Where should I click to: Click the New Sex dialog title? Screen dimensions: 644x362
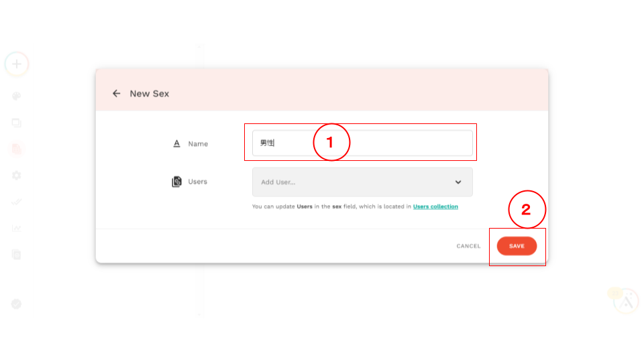pos(150,94)
